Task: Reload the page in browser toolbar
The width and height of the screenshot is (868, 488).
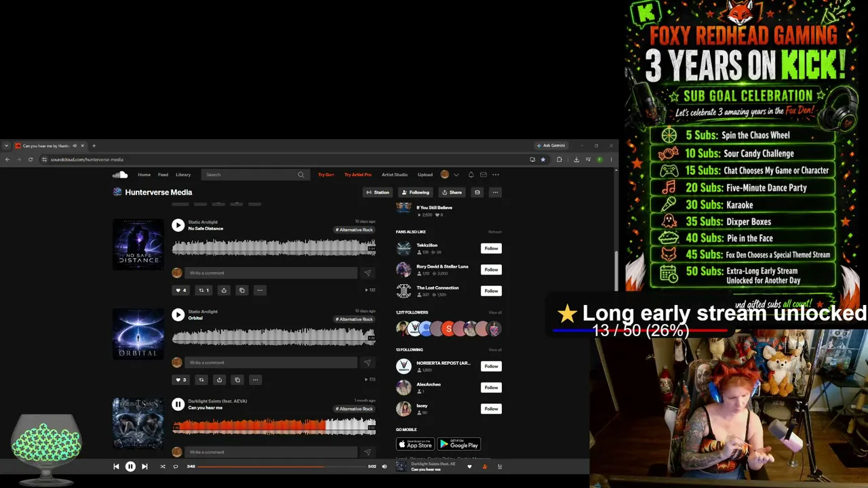Action: [31, 159]
